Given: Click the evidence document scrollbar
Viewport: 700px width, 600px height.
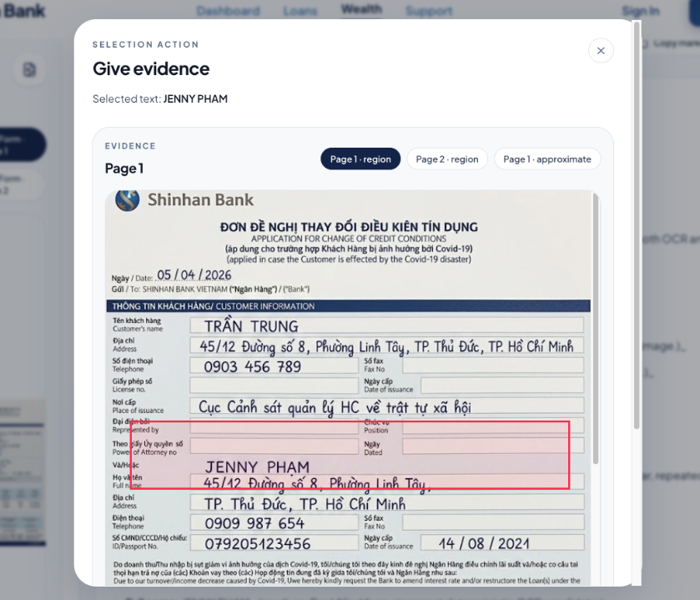Looking at the screenshot, I should tap(595, 328).
